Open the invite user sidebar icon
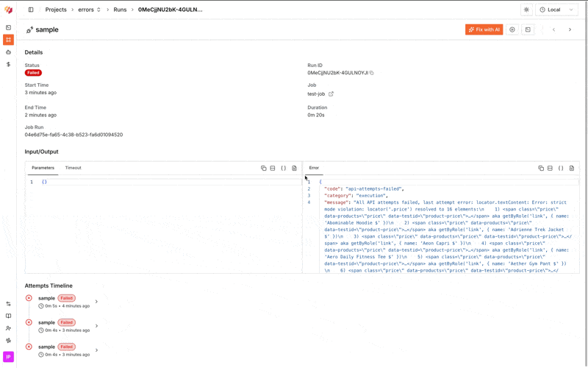Screen dimensions: 588x368 click(x=8, y=328)
